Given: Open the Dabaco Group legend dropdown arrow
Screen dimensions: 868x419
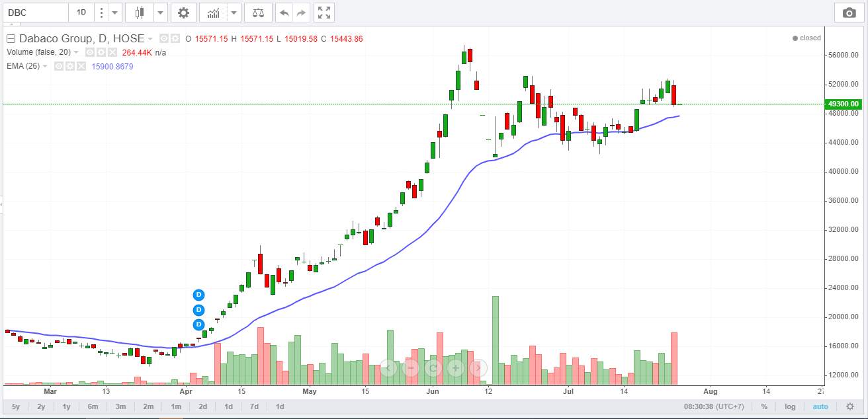Looking at the screenshot, I should (150, 39).
